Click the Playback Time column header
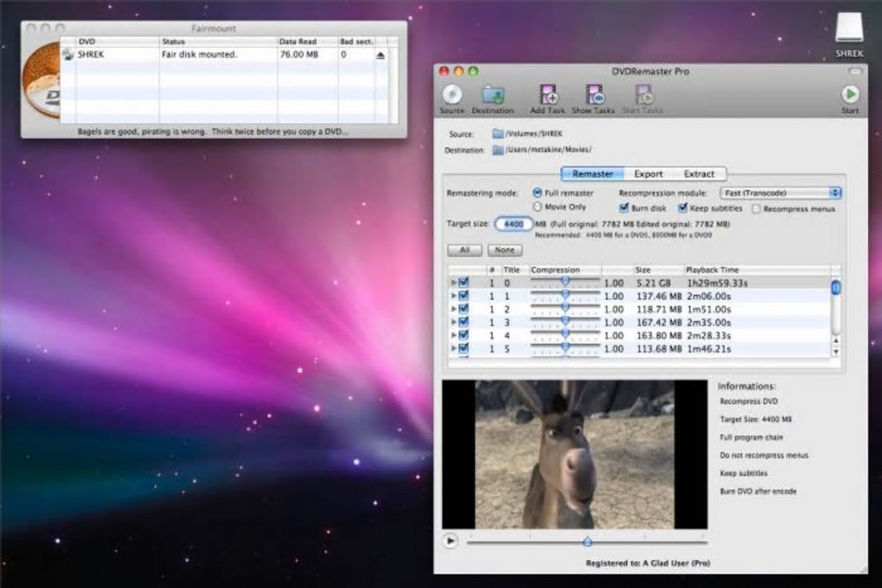The image size is (882, 588). click(x=757, y=270)
